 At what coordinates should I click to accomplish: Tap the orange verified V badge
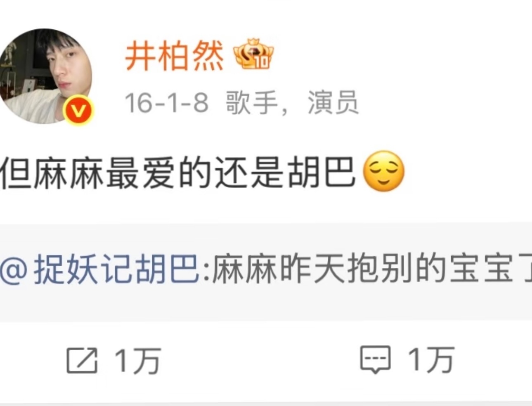(78, 110)
